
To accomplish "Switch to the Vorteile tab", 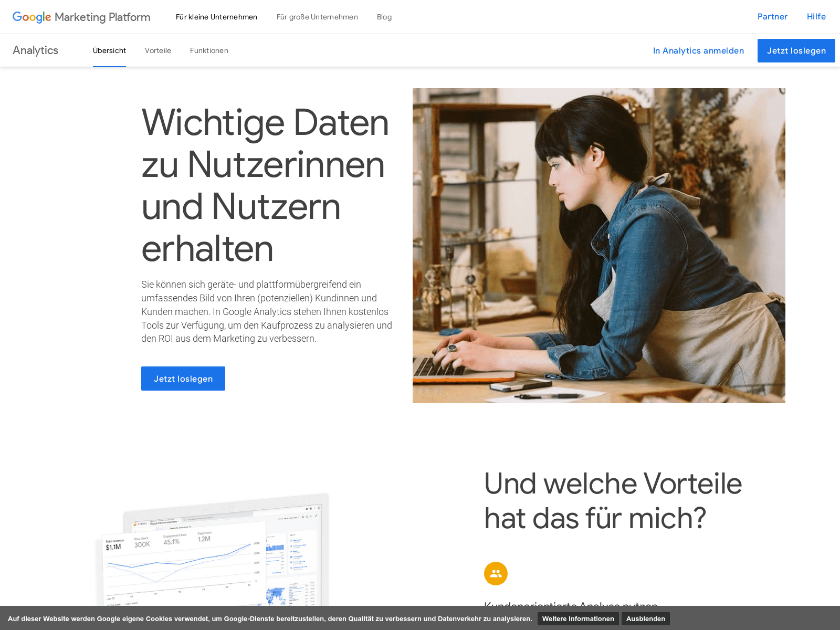I will [158, 50].
